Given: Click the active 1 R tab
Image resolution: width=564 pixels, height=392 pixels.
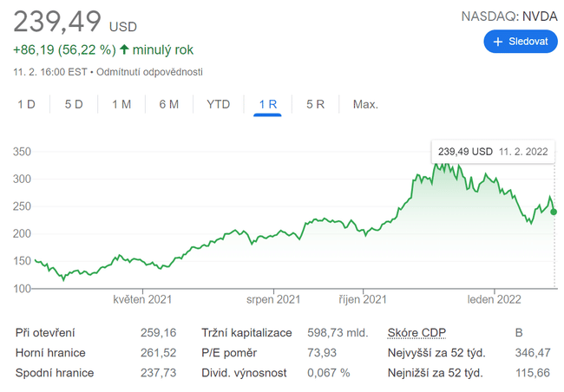Looking at the screenshot, I should (x=267, y=105).
